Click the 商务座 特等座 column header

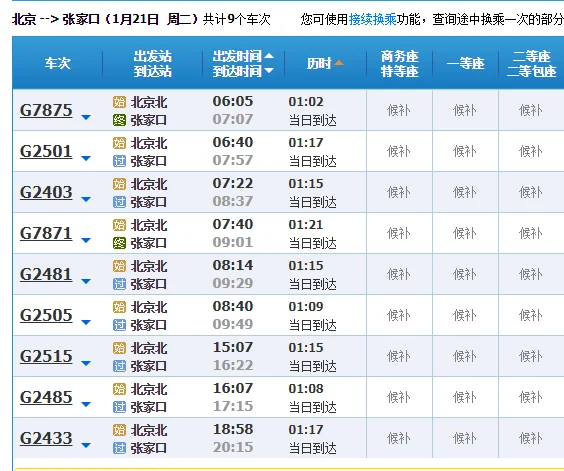pos(399,64)
